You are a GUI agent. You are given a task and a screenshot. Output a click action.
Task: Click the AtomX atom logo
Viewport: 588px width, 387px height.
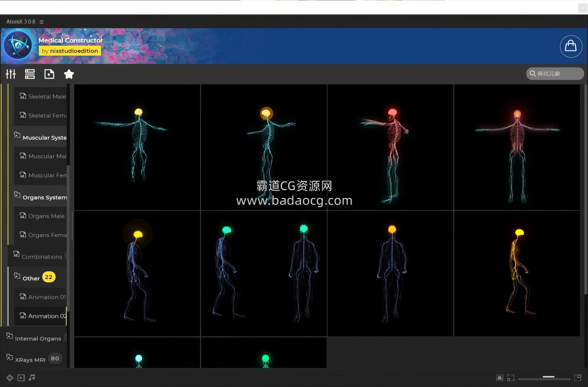pos(18,45)
